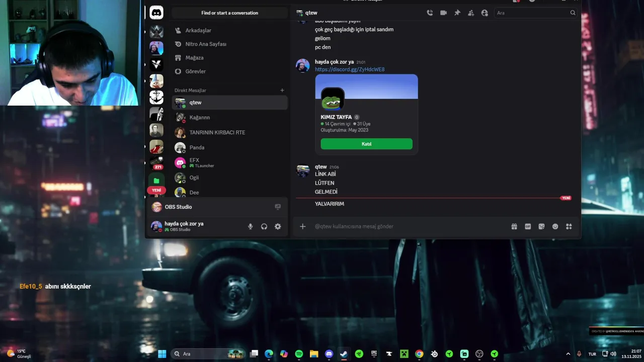Add friends to the DM with qtew

470,13
